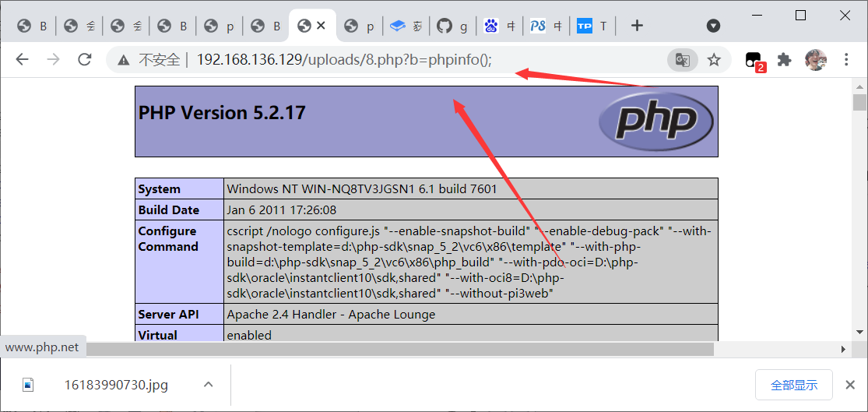Switch to the TP icon tab
The image size is (868, 412).
(592, 26)
